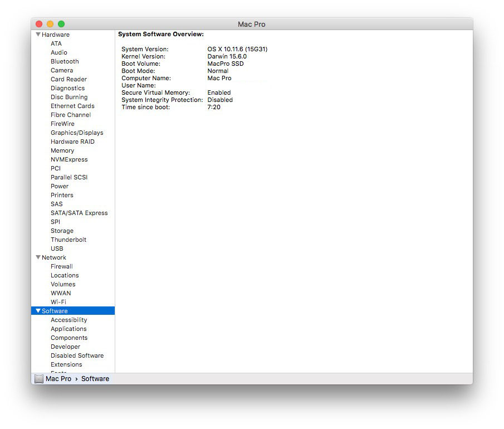504x429 pixels.
Task: Click Mac Pro in the path bar
Action: 58,379
